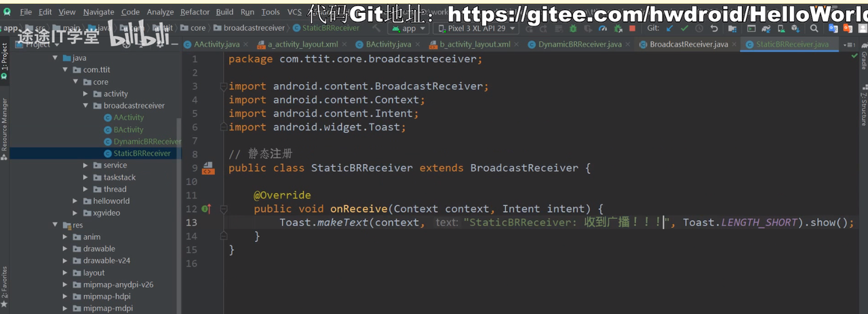Select StaticBRReceiver in the project tree

tap(142, 153)
